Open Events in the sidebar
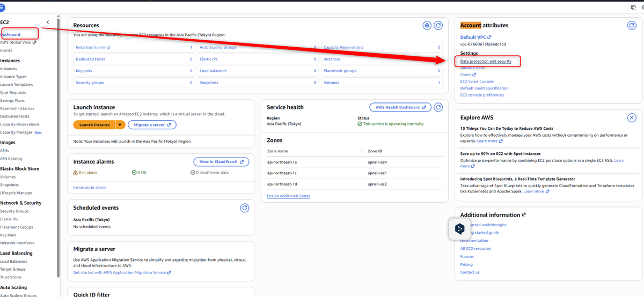The height and width of the screenshot is (297, 644). point(6,50)
